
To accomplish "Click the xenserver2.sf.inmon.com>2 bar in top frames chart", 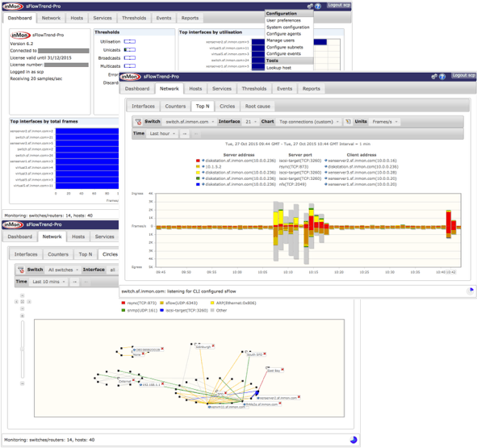I will (x=87, y=132).
